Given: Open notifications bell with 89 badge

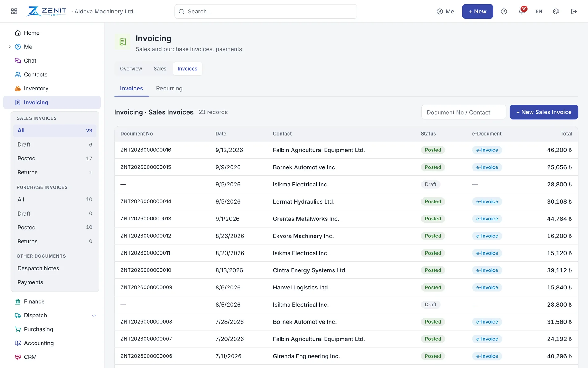Looking at the screenshot, I should coord(522,11).
